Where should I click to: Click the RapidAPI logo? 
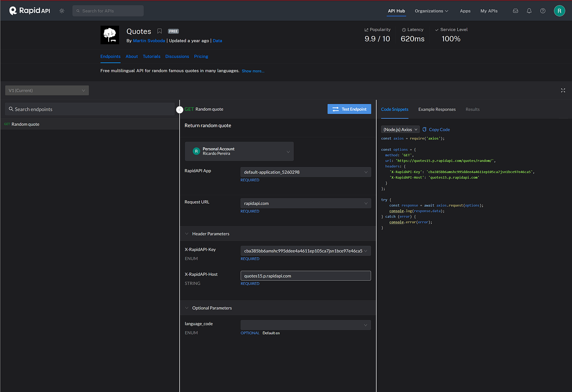(x=29, y=11)
